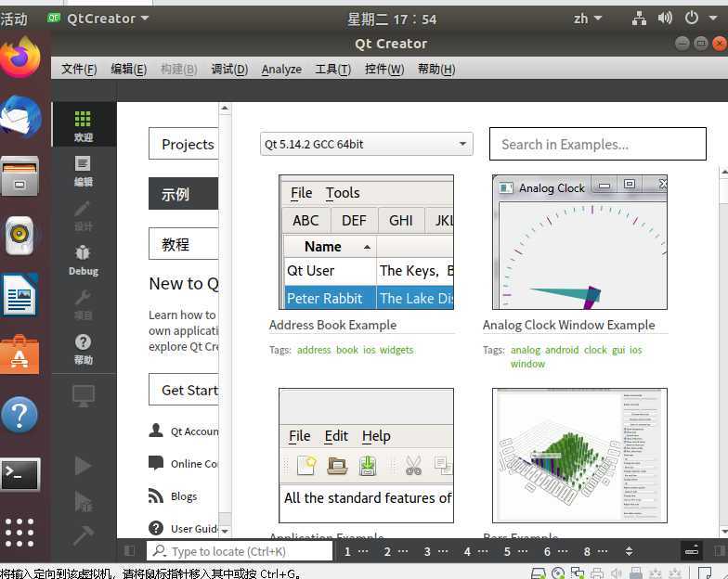
Task: Click the 'widgets' tag link
Action: pos(396,350)
